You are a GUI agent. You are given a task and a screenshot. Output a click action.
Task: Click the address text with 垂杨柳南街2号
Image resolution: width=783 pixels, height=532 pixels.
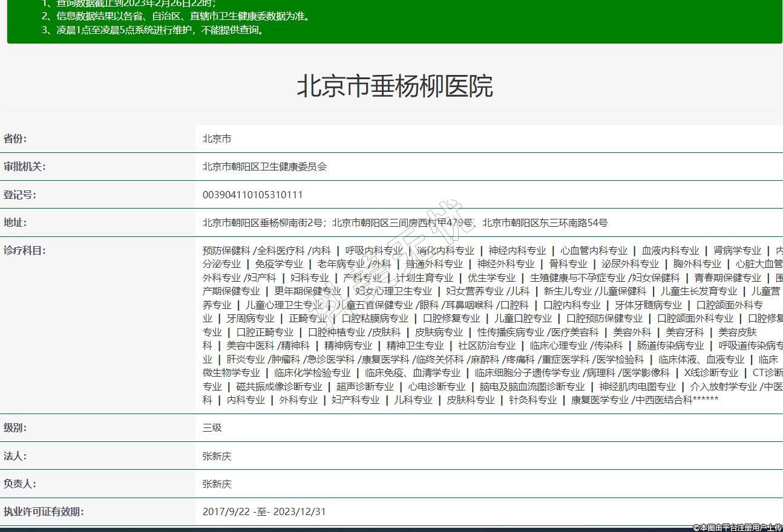tap(264, 222)
